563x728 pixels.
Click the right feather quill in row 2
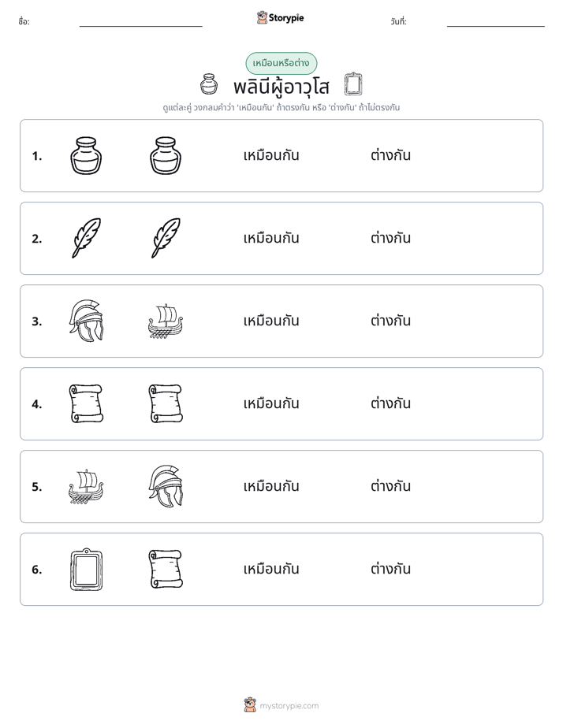pyautogui.click(x=166, y=238)
